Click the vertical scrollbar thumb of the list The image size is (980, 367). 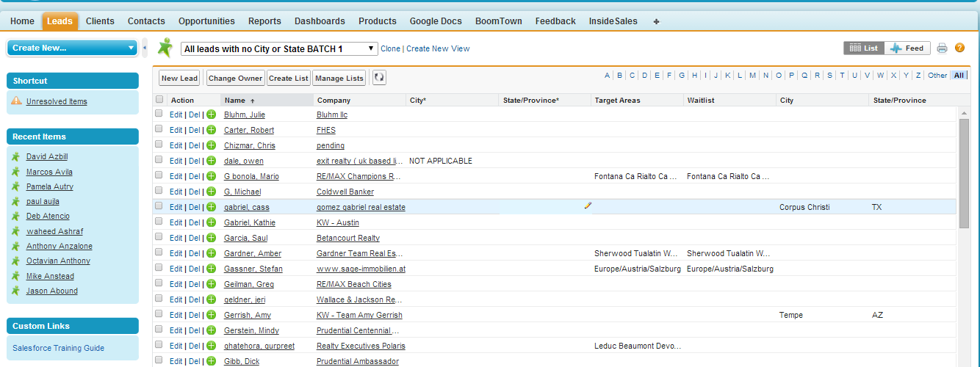[x=964, y=175]
